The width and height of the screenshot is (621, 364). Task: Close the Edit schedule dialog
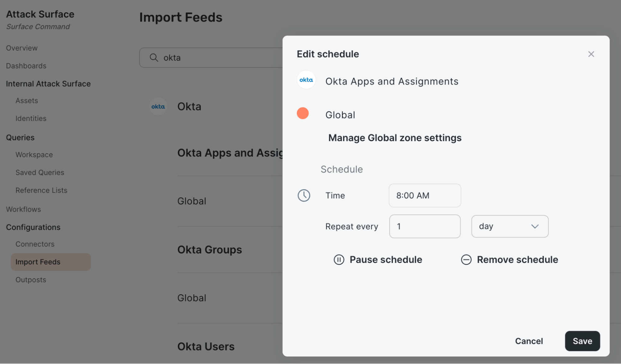tap(591, 54)
